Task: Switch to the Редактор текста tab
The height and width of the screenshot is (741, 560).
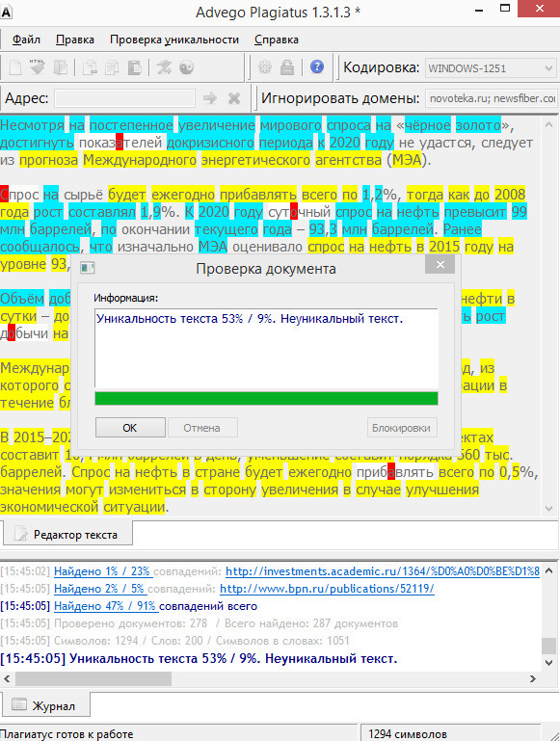Action: [x=67, y=535]
